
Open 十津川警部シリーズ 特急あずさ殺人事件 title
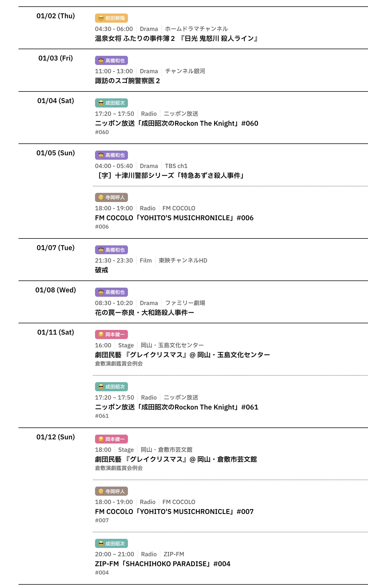170,175
